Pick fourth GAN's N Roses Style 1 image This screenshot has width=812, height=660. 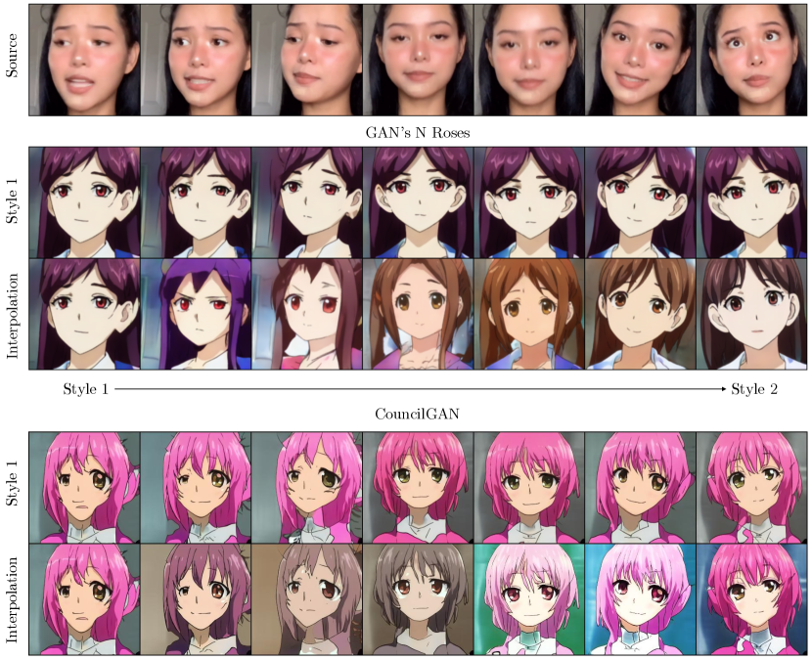(x=418, y=202)
